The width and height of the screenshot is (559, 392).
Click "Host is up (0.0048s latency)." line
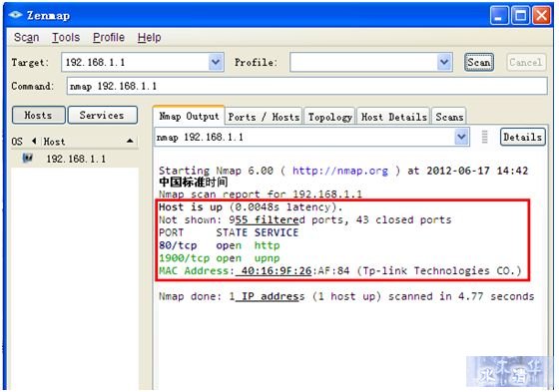tap(251, 207)
